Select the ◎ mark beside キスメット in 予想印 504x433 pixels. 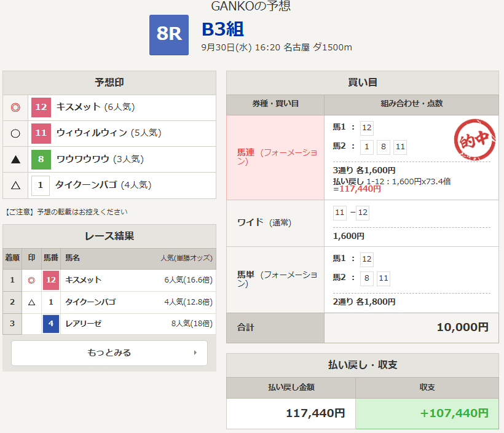click(15, 107)
